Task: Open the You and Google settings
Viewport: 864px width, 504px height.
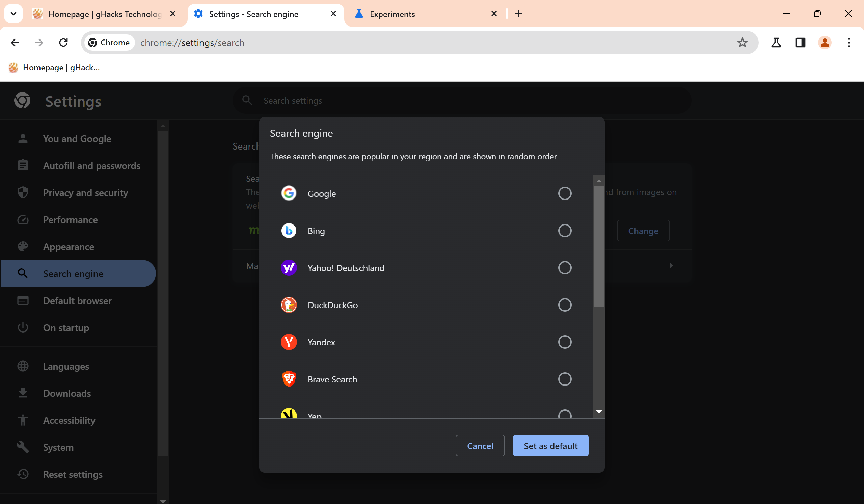Action: coord(77,139)
